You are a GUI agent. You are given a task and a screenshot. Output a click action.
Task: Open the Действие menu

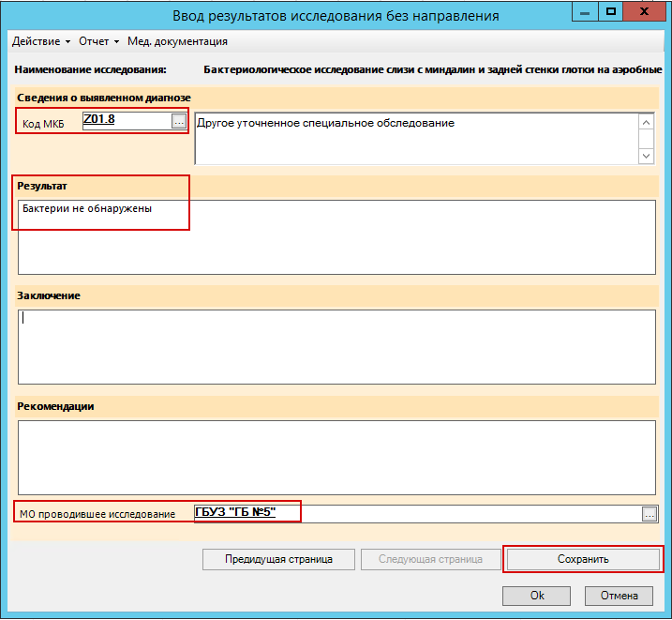[40, 41]
